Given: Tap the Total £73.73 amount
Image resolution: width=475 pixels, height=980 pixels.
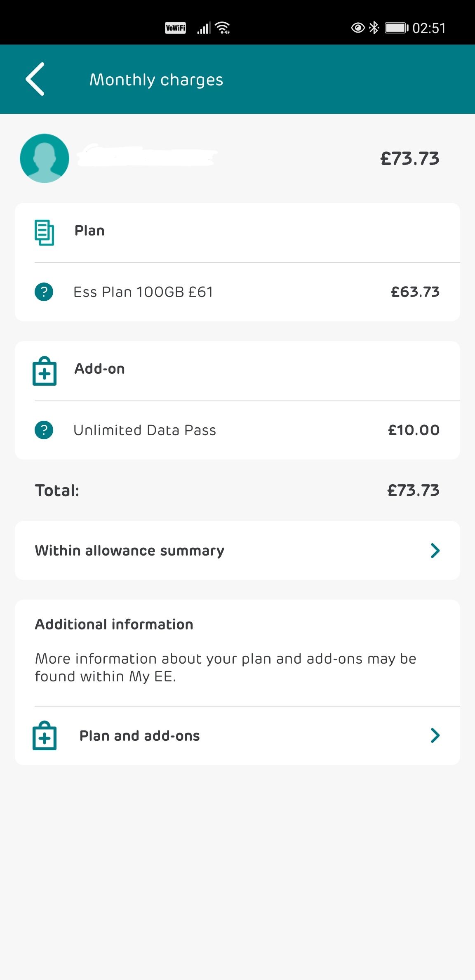Looking at the screenshot, I should coord(413,490).
